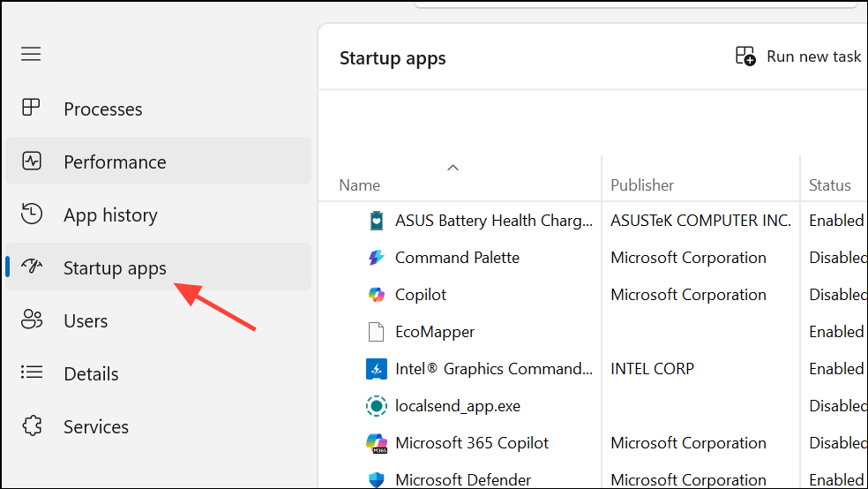The height and width of the screenshot is (489, 868).
Task: Select the EcoMapper startup entry
Action: [x=593, y=332]
